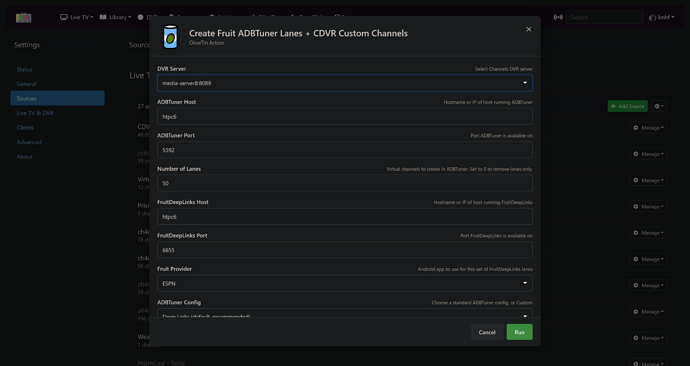Click the OliveTin olive can icon

coord(170,37)
